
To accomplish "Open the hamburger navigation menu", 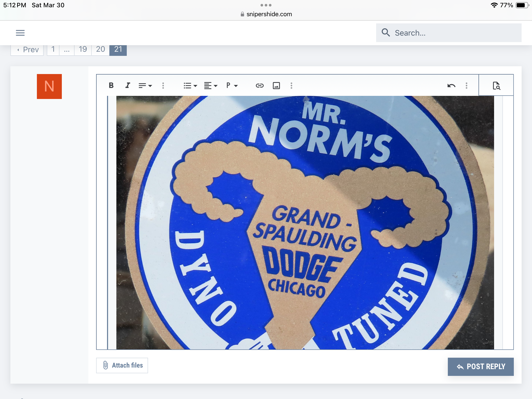I will 20,33.
